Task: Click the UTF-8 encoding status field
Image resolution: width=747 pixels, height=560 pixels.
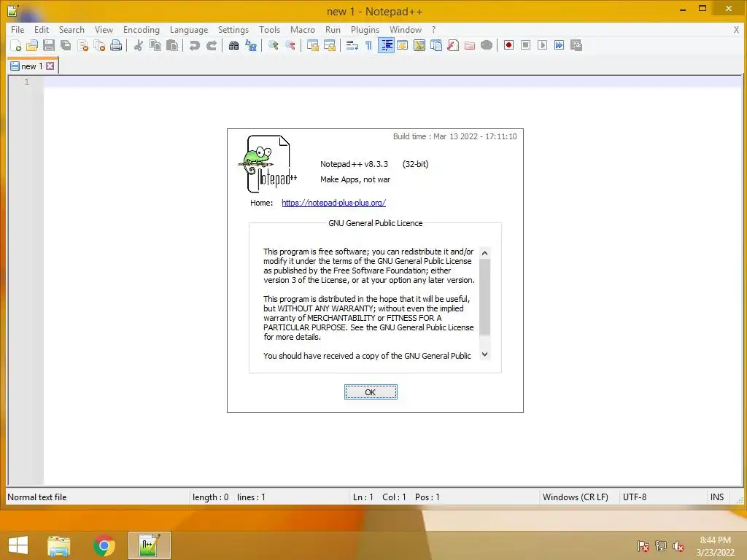Action: (635, 497)
